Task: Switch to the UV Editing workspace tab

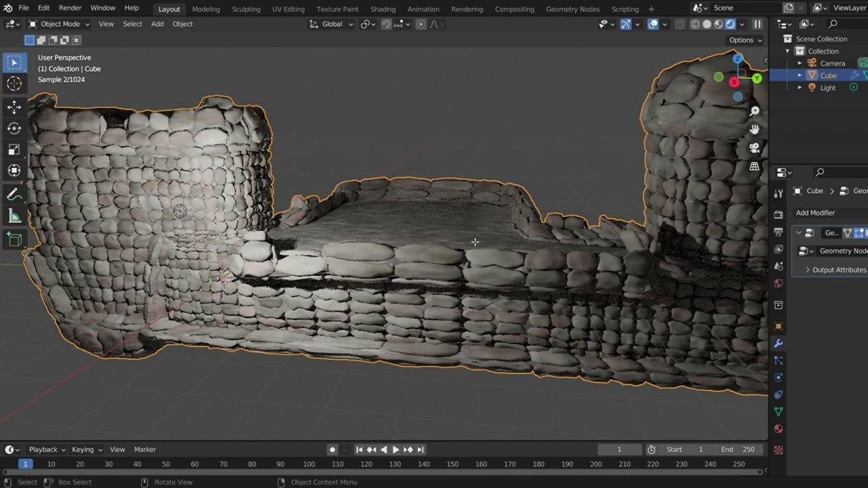Action: click(288, 9)
